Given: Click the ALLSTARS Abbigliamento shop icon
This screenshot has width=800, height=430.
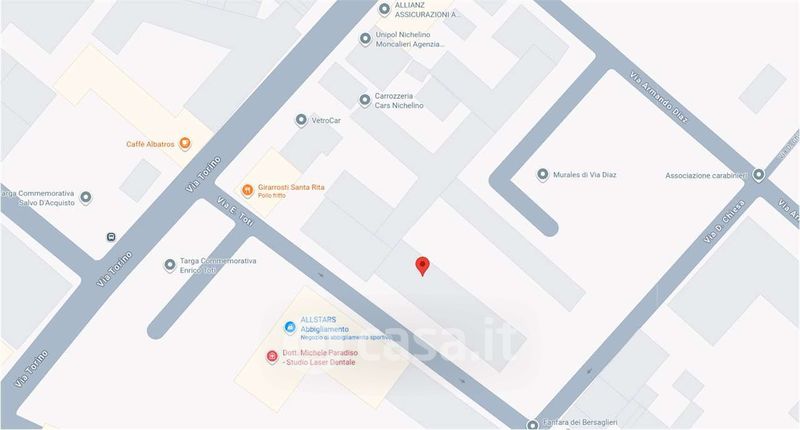Looking at the screenshot, I should [290, 327].
